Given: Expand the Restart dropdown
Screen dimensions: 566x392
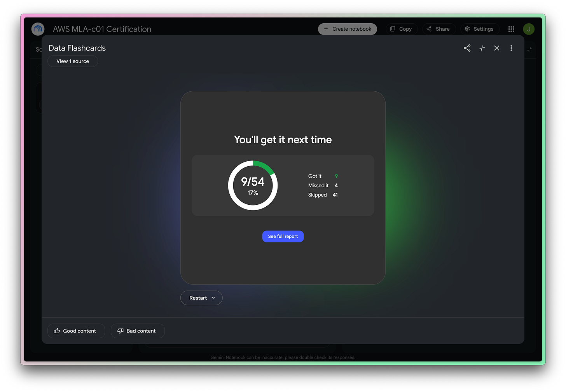Looking at the screenshot, I should pos(201,298).
